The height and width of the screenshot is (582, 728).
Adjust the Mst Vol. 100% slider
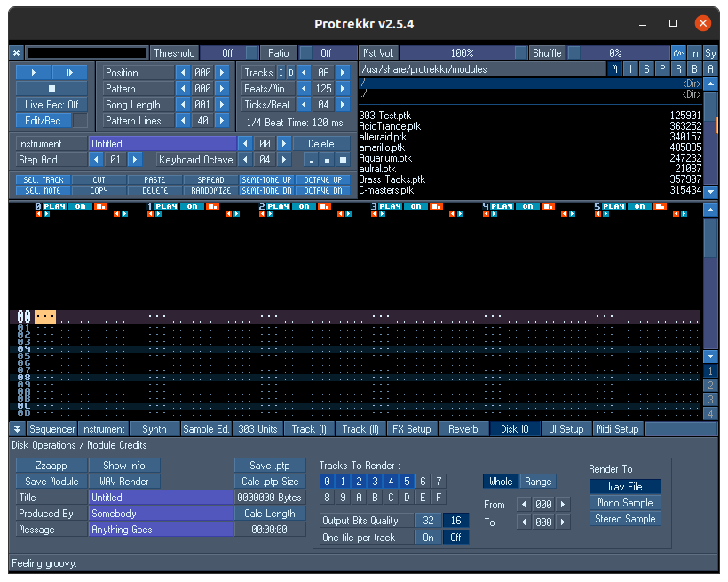coord(463,53)
